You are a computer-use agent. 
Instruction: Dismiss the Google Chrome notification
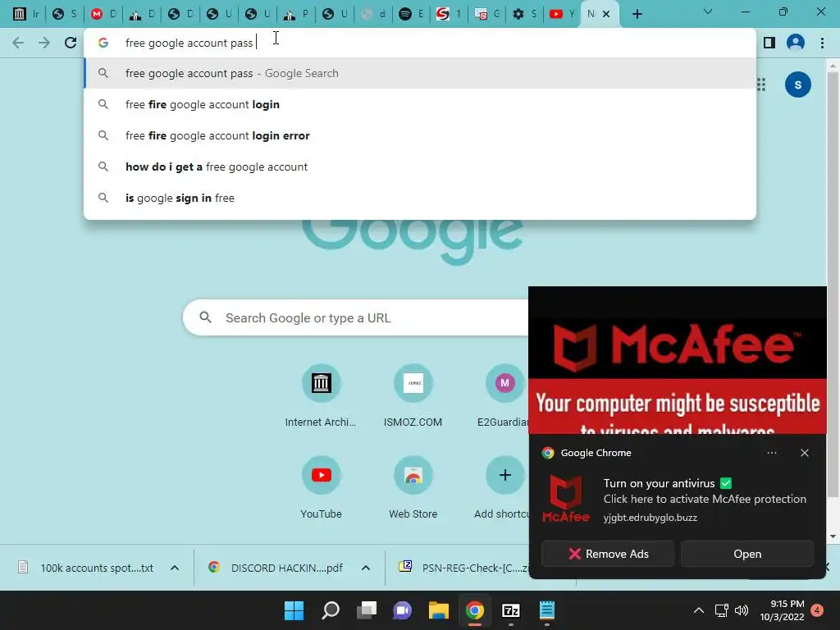(804, 453)
